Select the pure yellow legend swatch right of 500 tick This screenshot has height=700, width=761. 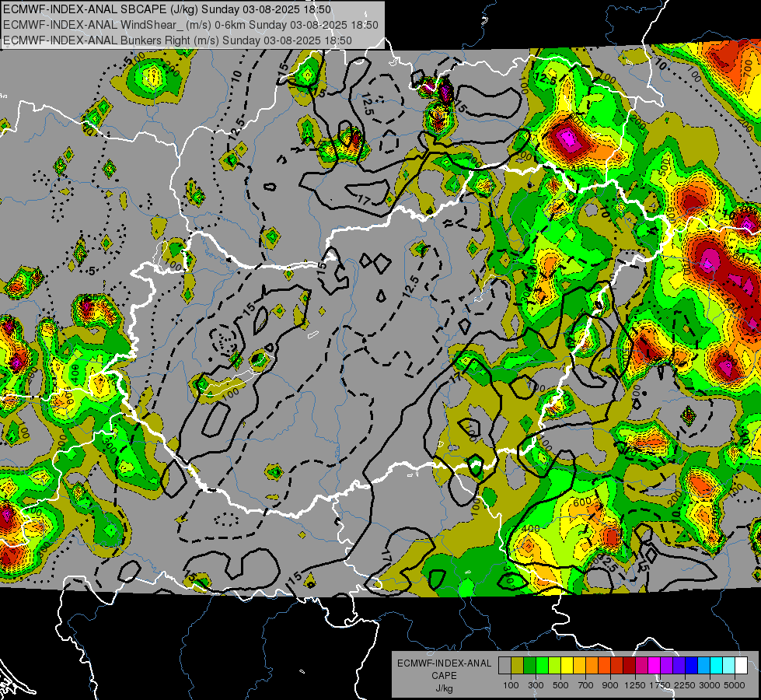567,665
